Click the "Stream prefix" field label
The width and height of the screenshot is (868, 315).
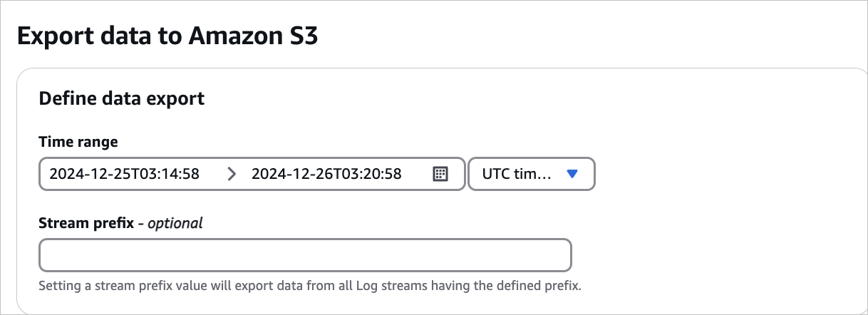coord(86,223)
